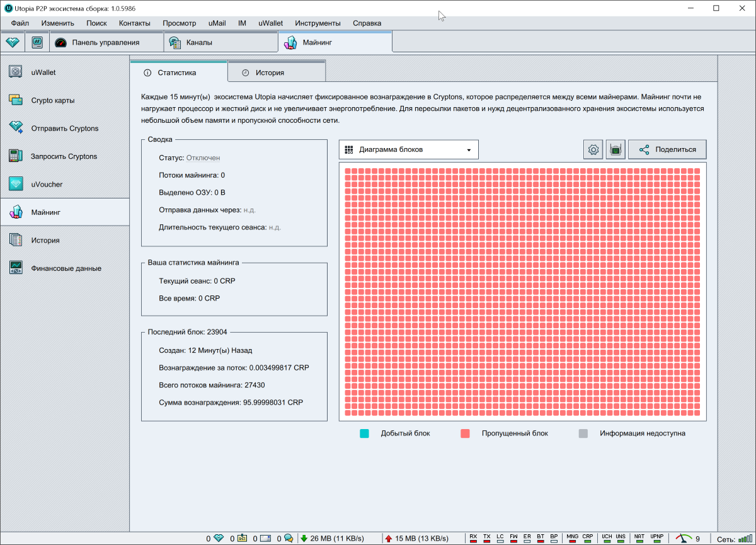This screenshot has width=756, height=545.
Task: Click 'Потоки майнинга: 0' text
Action: click(192, 175)
